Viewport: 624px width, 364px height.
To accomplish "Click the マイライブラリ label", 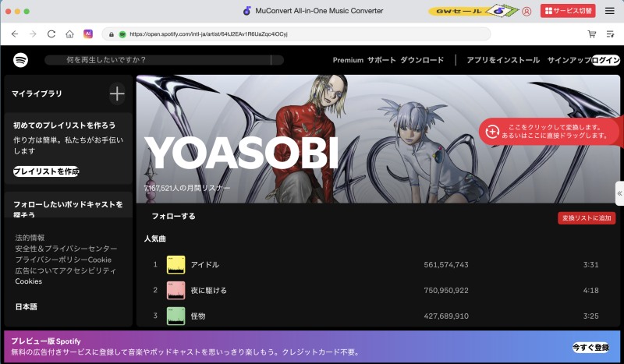I will click(x=37, y=94).
